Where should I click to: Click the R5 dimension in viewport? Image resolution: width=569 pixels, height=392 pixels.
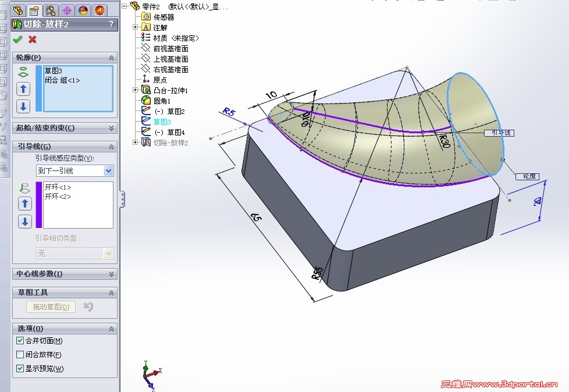pyautogui.click(x=229, y=112)
